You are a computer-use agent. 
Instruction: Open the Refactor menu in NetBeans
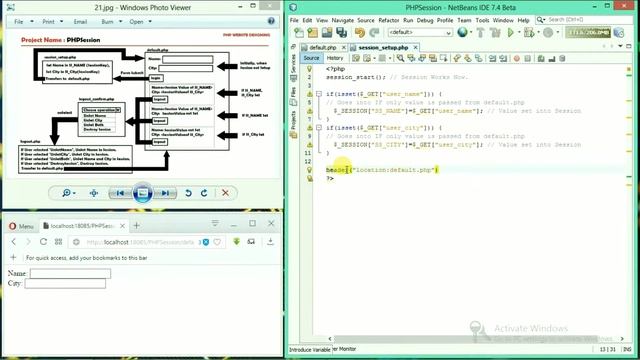point(389,20)
